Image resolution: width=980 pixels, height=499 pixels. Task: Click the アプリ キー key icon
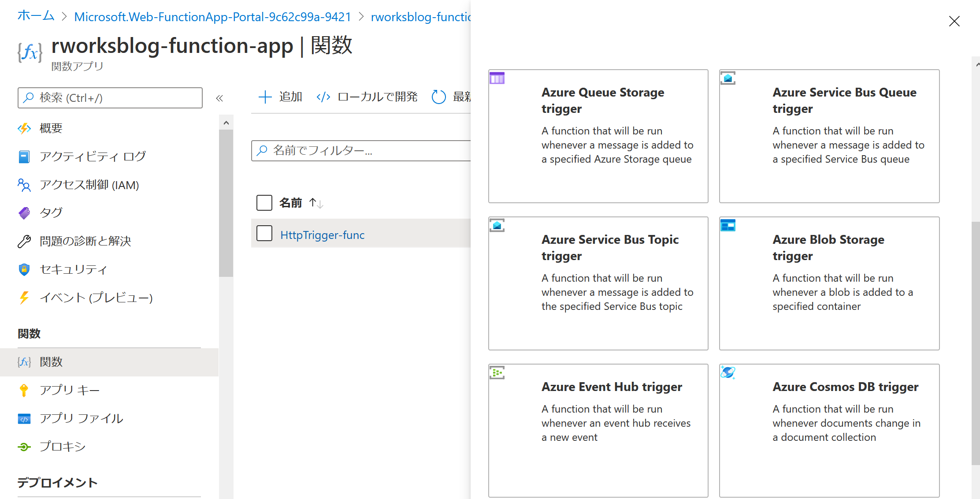pyautogui.click(x=24, y=390)
